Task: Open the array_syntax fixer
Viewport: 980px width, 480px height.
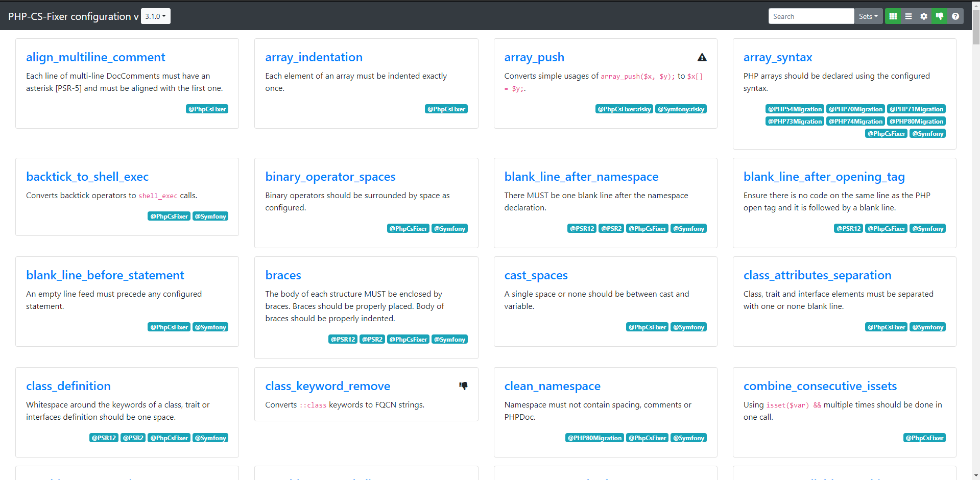Action: pos(778,57)
